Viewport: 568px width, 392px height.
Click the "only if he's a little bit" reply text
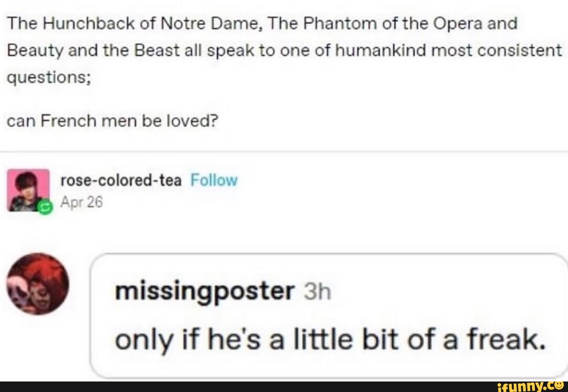(263, 339)
